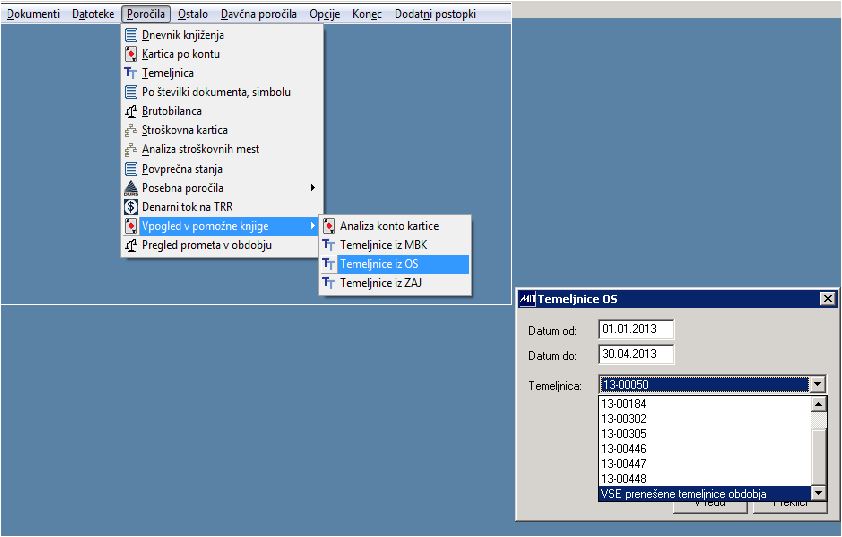
Task: Select the Temeljnice iz MBK entry
Action: [x=395, y=245]
